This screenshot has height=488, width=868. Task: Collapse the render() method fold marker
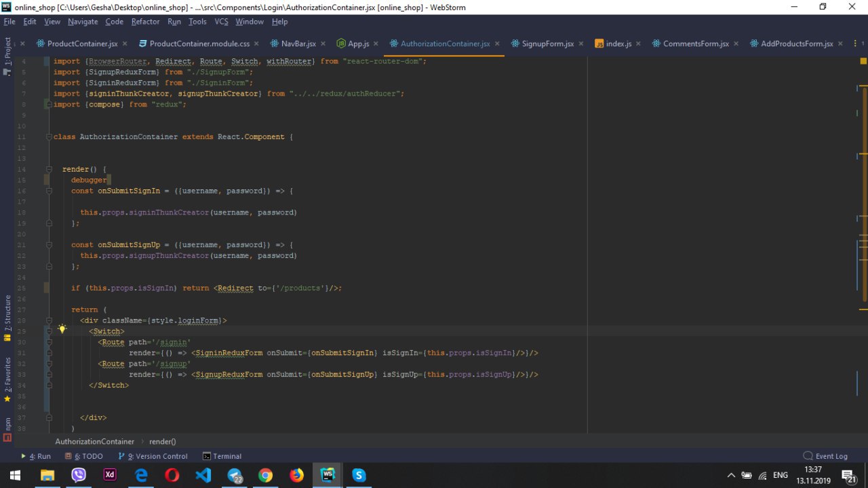[x=48, y=170]
